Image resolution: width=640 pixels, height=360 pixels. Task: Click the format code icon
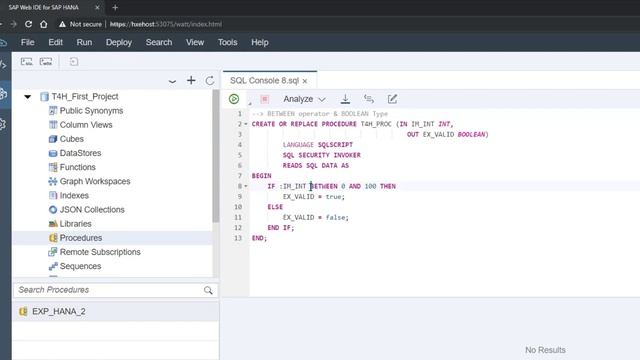point(369,99)
